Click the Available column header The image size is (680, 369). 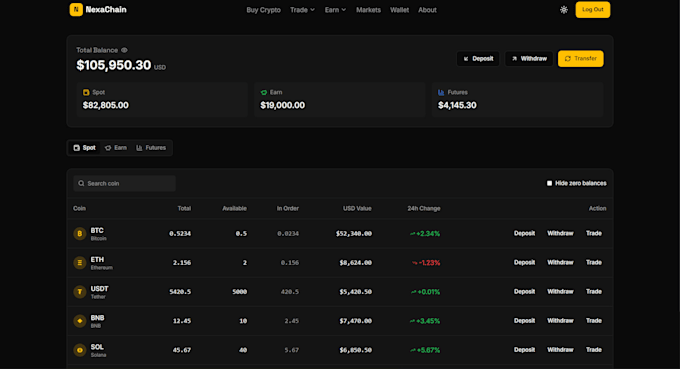pyautogui.click(x=234, y=209)
